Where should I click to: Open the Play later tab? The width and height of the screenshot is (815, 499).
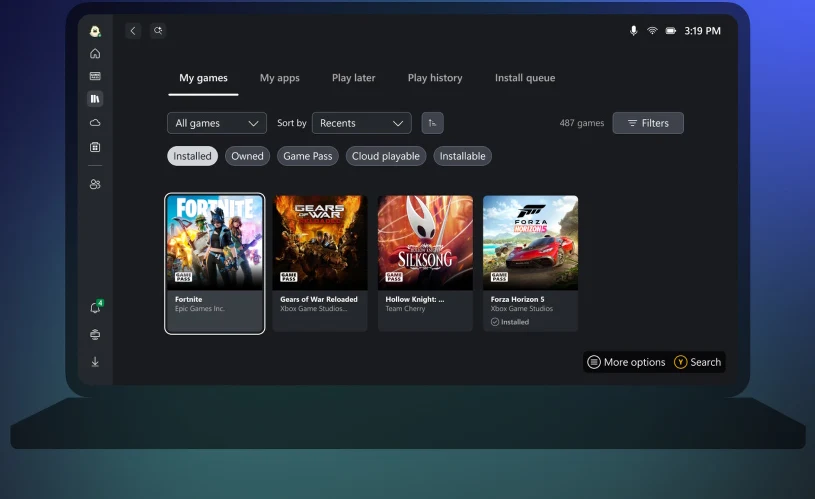(353, 78)
